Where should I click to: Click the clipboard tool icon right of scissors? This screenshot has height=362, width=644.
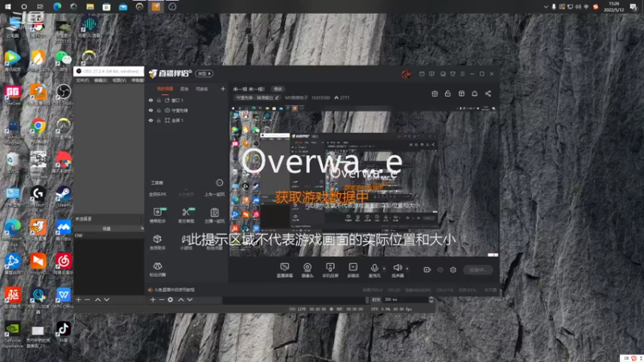pyautogui.click(x=214, y=212)
